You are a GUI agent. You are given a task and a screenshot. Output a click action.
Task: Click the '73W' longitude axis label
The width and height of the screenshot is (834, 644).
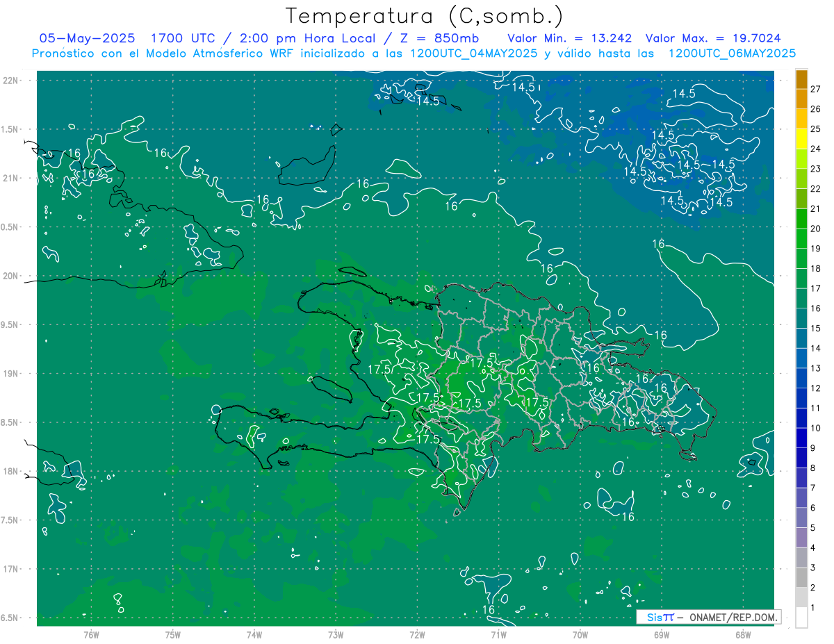(336, 635)
